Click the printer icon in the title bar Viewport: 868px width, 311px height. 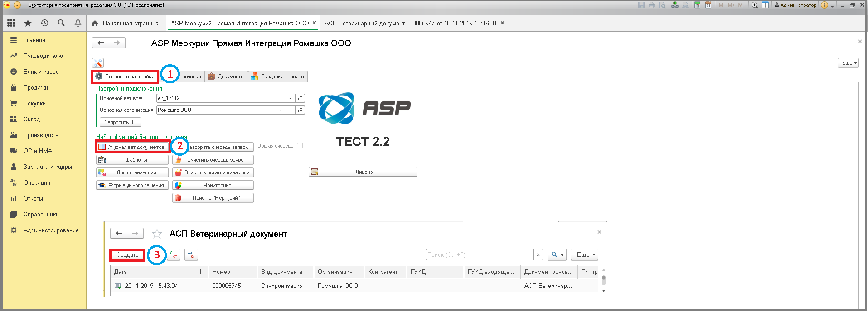652,5
